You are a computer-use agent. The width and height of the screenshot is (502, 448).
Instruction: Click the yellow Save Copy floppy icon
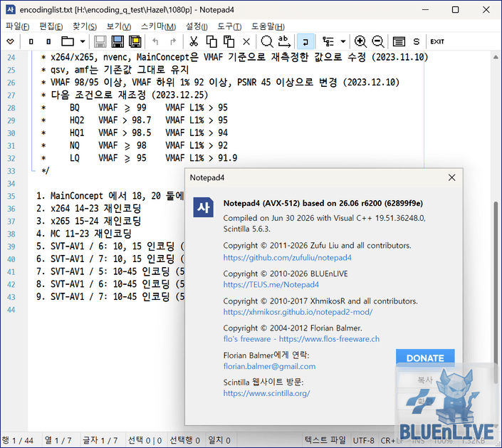click(135, 41)
